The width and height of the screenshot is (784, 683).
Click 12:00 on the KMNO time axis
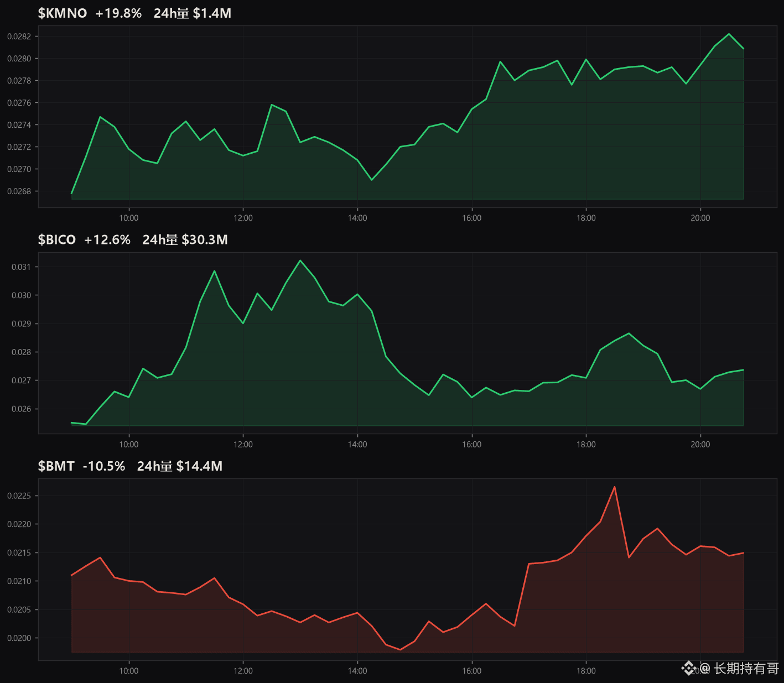pyautogui.click(x=243, y=218)
